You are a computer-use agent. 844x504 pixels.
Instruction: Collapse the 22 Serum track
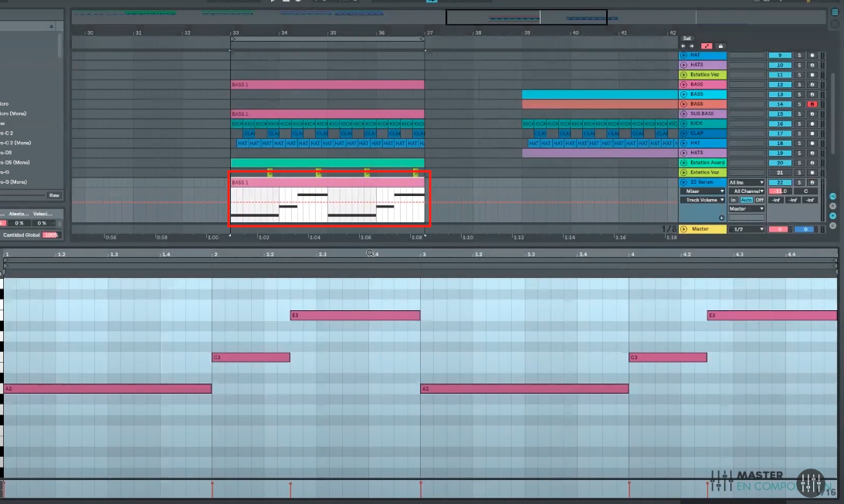pos(683,182)
